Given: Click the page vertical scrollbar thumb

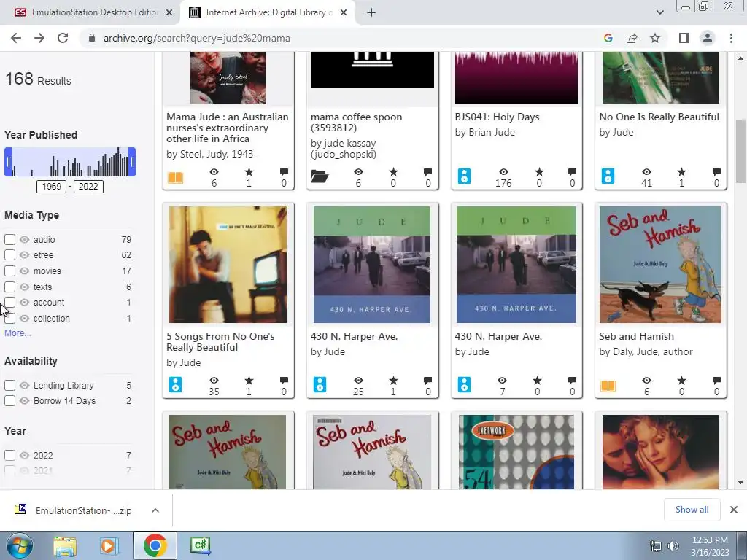Looking at the screenshot, I should point(741,151).
